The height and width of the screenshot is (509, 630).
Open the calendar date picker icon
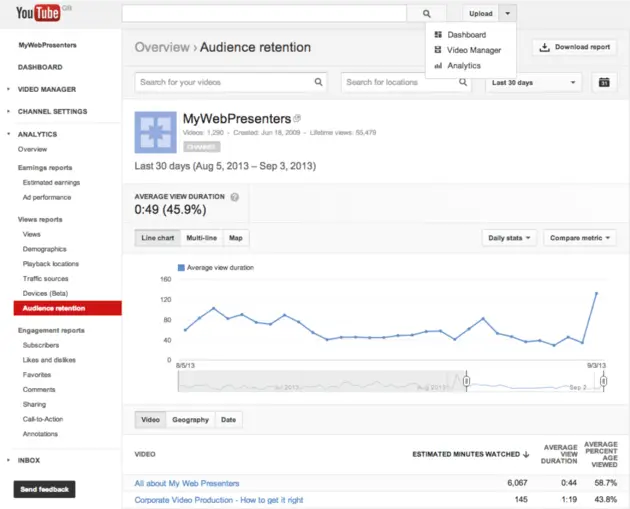point(604,82)
